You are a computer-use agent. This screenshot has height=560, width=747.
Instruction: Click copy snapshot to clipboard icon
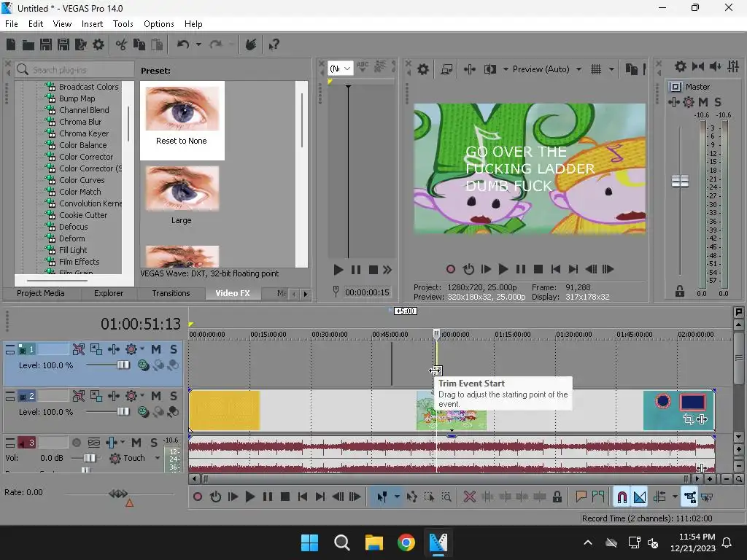[x=631, y=69]
